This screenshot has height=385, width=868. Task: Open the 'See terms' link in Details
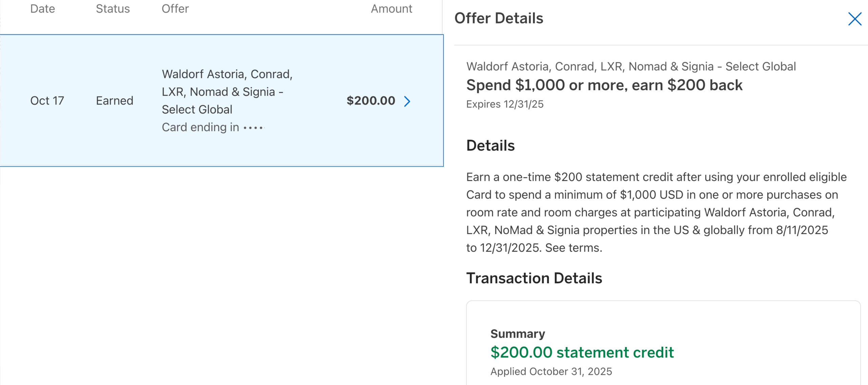[573, 248]
